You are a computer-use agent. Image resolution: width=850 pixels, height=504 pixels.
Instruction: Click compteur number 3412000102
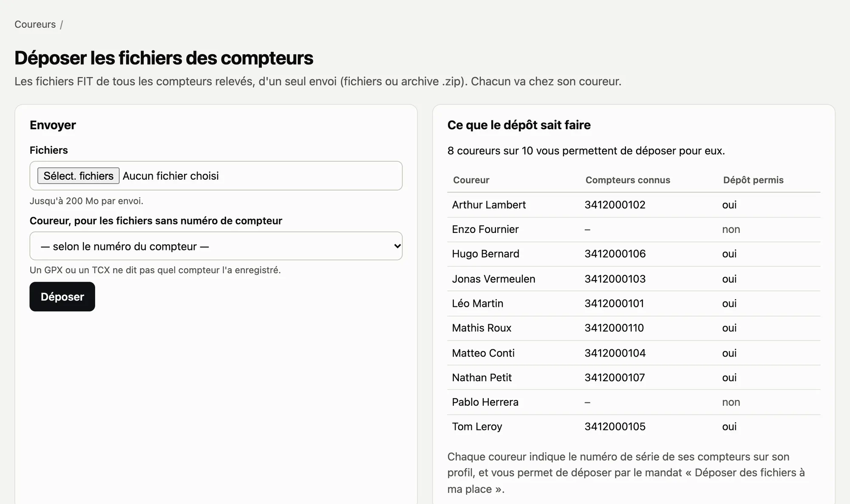[615, 205]
